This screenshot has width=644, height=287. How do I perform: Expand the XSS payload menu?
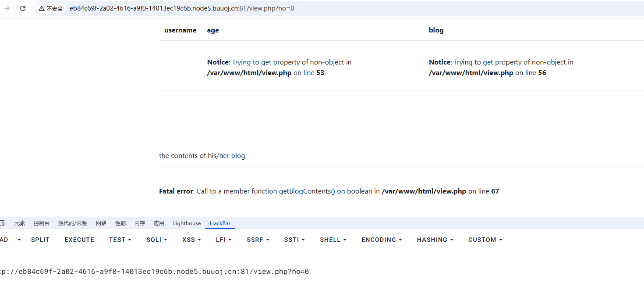point(191,240)
